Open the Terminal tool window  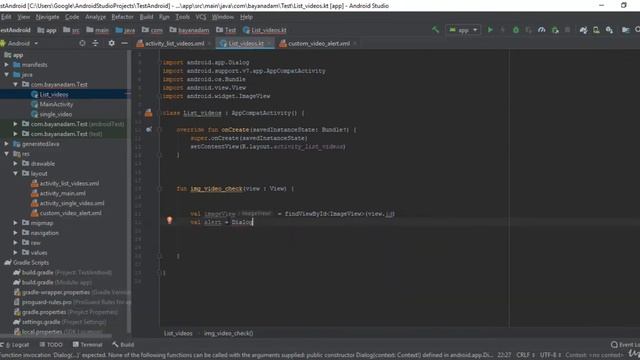click(87, 344)
